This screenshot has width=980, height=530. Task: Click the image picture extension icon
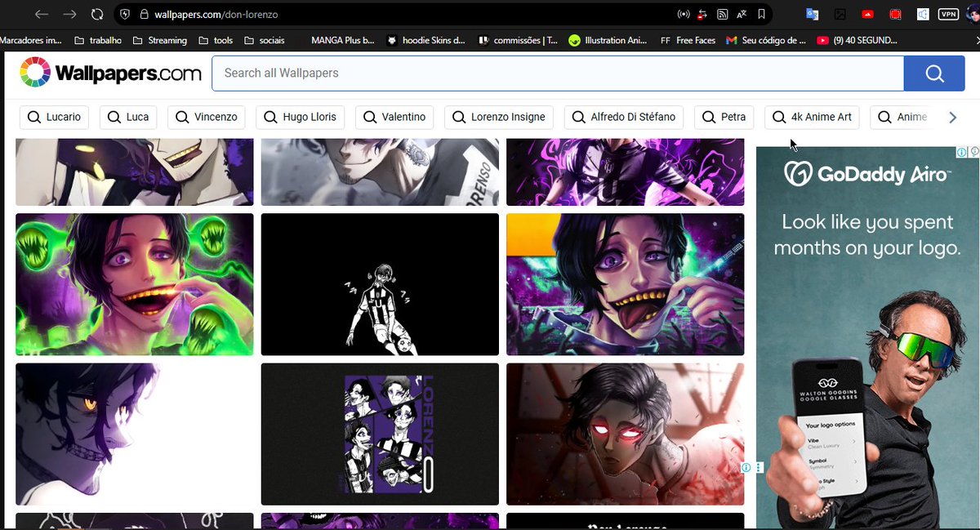(x=840, y=14)
